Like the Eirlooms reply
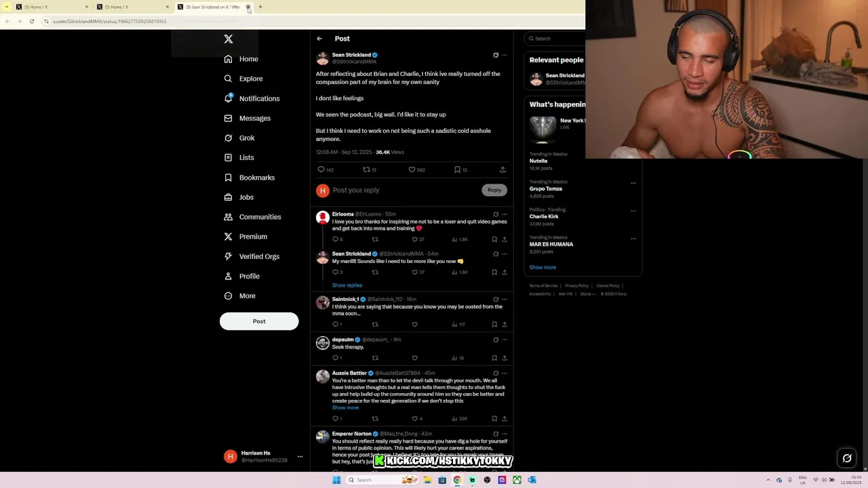Screen dimensions: 868x488 point(415,239)
